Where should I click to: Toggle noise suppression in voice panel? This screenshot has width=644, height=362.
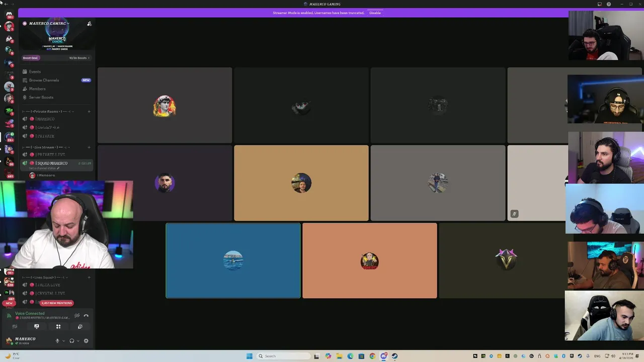click(x=77, y=316)
